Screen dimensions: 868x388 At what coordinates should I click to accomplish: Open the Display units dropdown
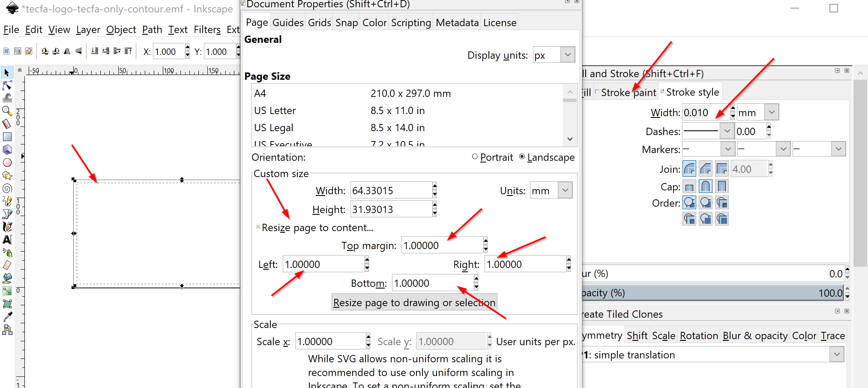[567, 55]
